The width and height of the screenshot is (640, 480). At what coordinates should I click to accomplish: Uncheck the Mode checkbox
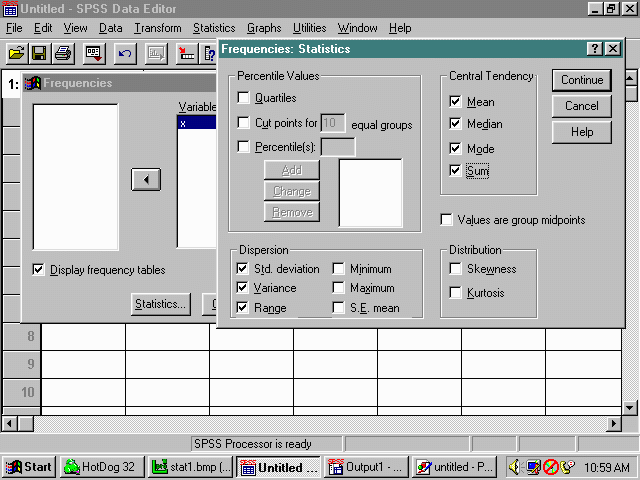(455, 148)
